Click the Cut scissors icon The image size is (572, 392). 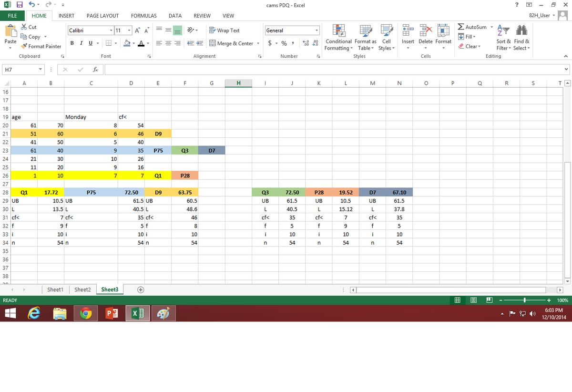pos(24,28)
